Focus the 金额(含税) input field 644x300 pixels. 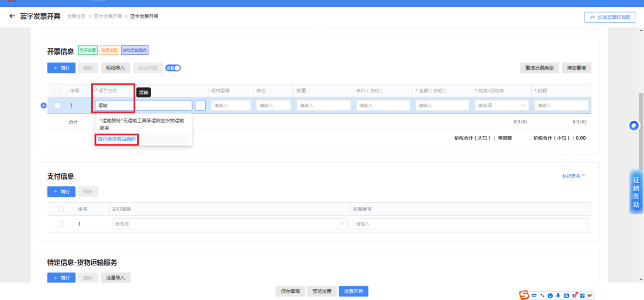point(442,105)
